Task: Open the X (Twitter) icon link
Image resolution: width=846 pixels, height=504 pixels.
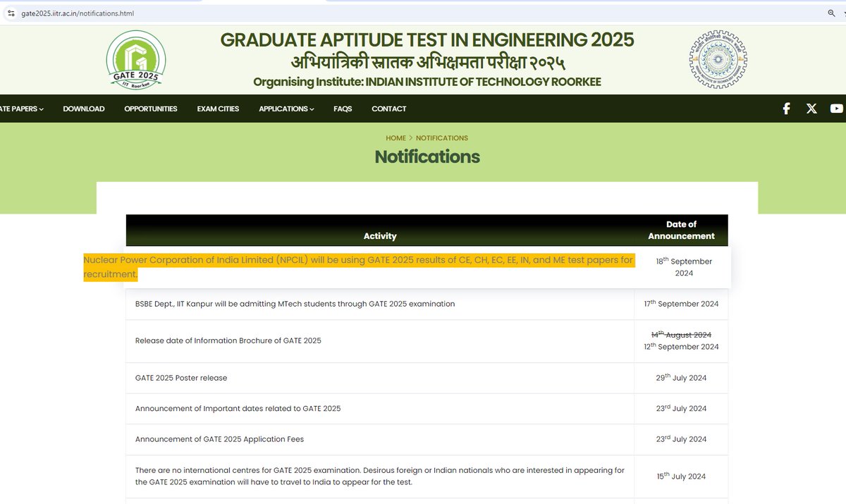Action: click(811, 109)
